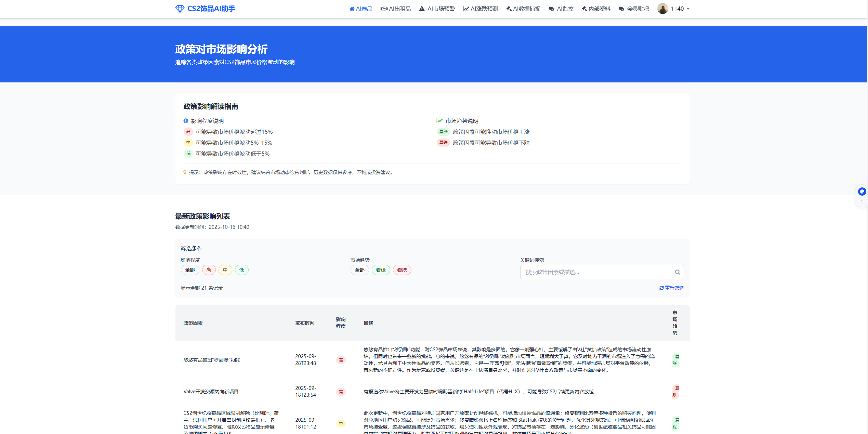868x434 pixels.
Task: Click the policy keyword search field
Action: pyautogui.click(x=599, y=272)
